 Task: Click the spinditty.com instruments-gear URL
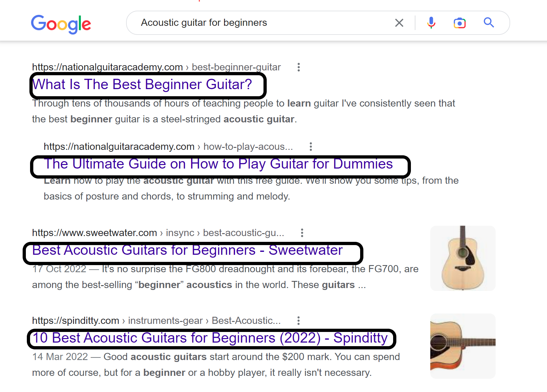[156, 321]
